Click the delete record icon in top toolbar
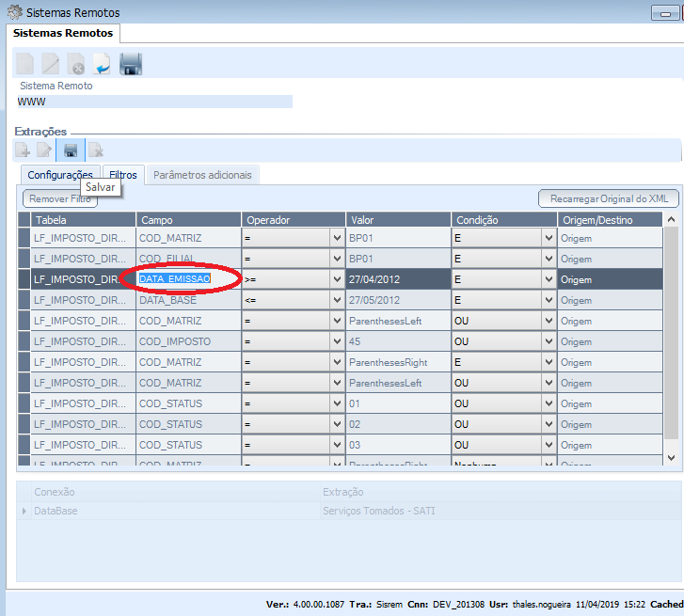The height and width of the screenshot is (616, 684). coord(76,64)
